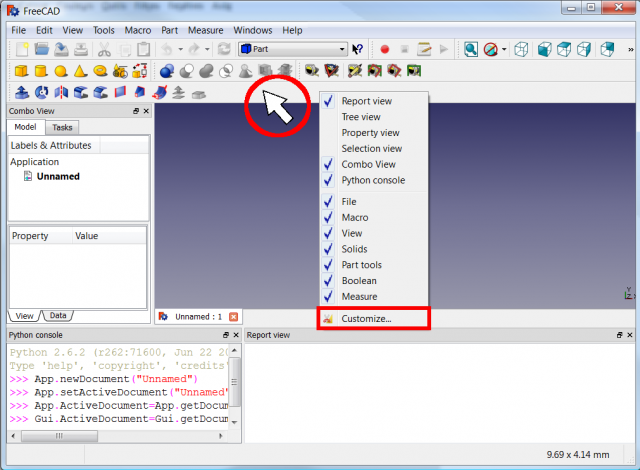640x470 pixels.
Task: Click the draw style icon with red circle
Action: point(490,49)
